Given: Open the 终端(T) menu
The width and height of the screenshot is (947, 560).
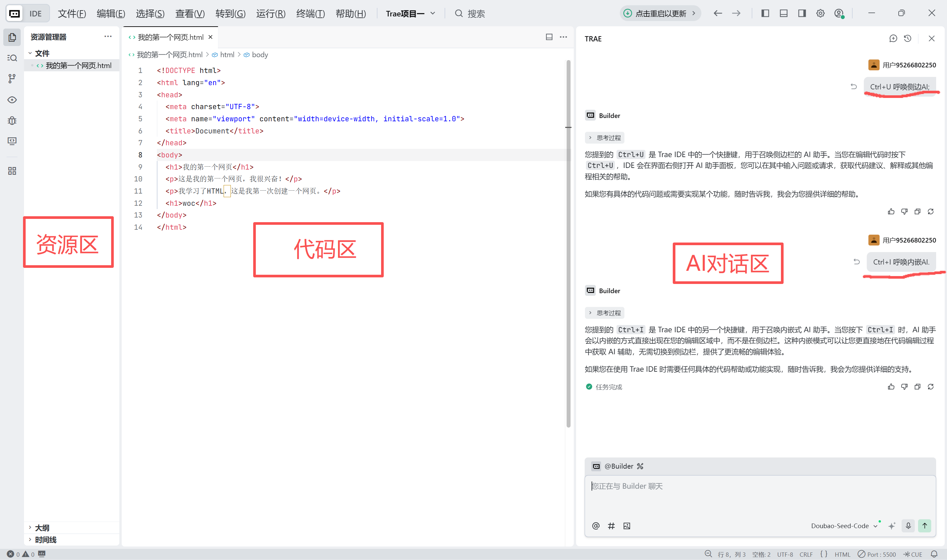Looking at the screenshot, I should click(x=310, y=13).
